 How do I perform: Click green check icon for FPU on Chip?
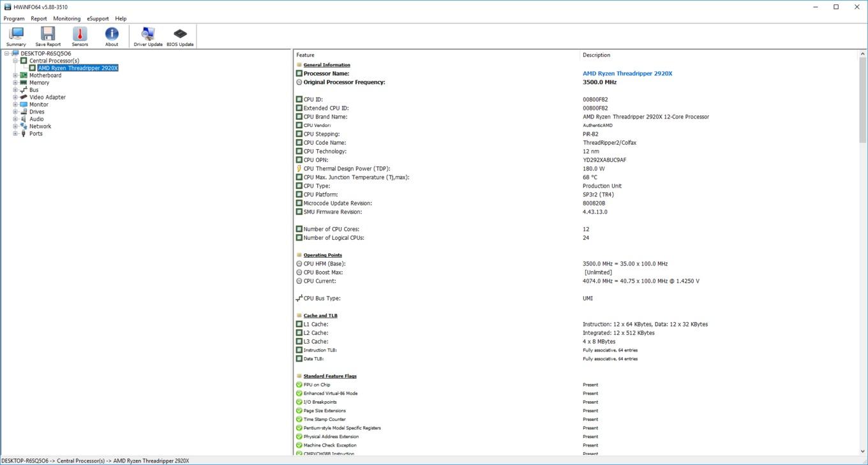(x=299, y=385)
